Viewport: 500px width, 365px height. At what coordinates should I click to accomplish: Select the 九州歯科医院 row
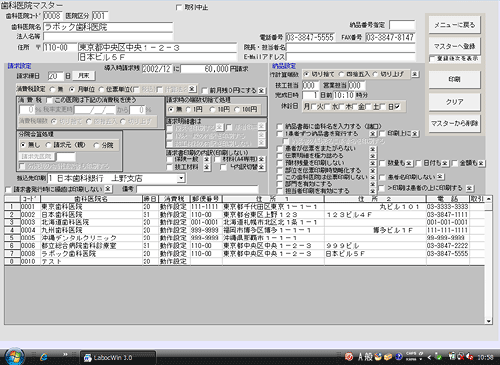coord(245,230)
